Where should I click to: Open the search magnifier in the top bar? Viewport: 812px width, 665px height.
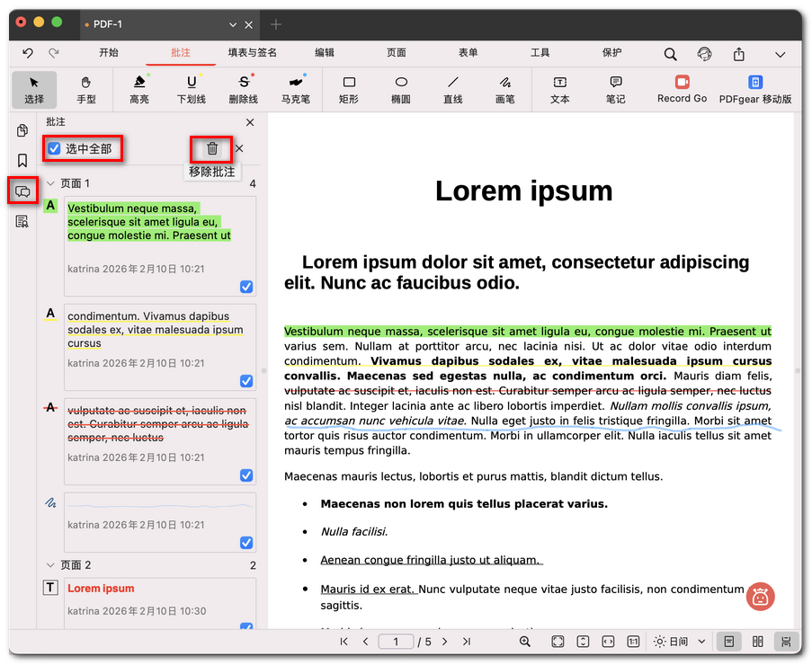[670, 54]
